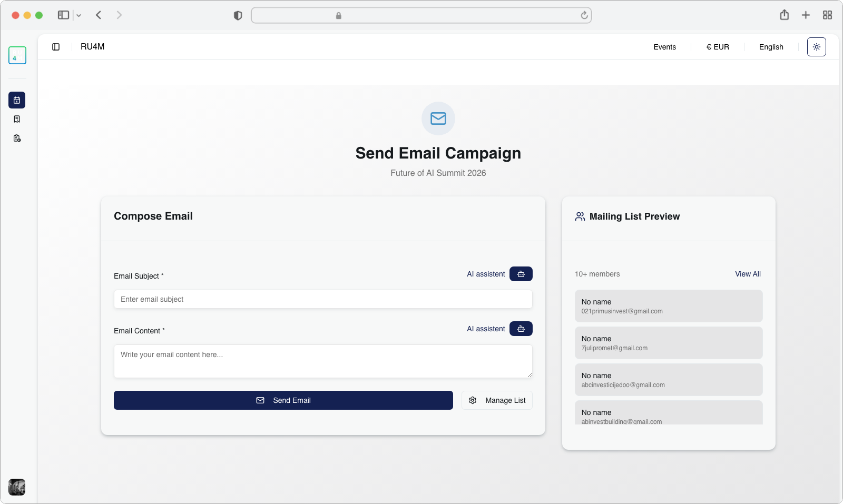
Task: Select the 7julipromet@gmail.com member entry
Action: pos(669,343)
